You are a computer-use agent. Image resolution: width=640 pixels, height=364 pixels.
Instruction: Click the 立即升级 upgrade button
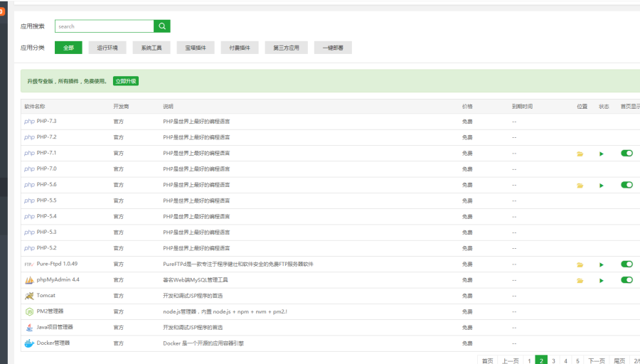(126, 81)
